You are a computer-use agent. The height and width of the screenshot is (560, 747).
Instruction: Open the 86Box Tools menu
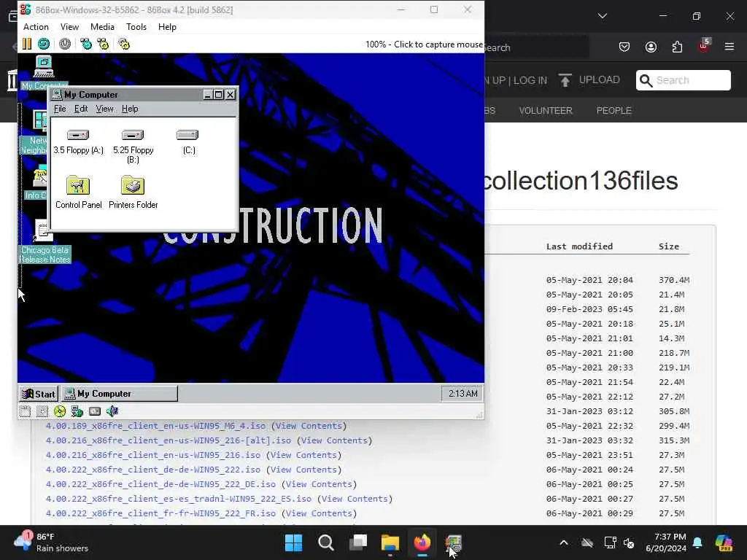136,27
